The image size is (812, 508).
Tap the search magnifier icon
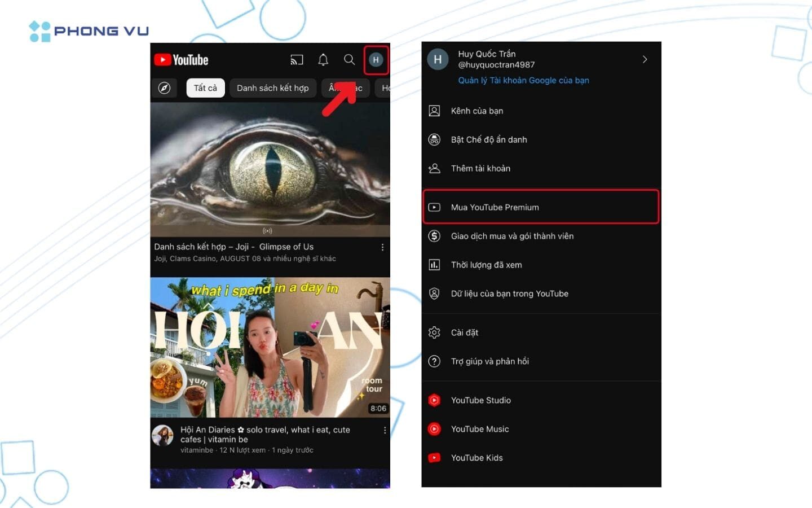[x=349, y=59]
